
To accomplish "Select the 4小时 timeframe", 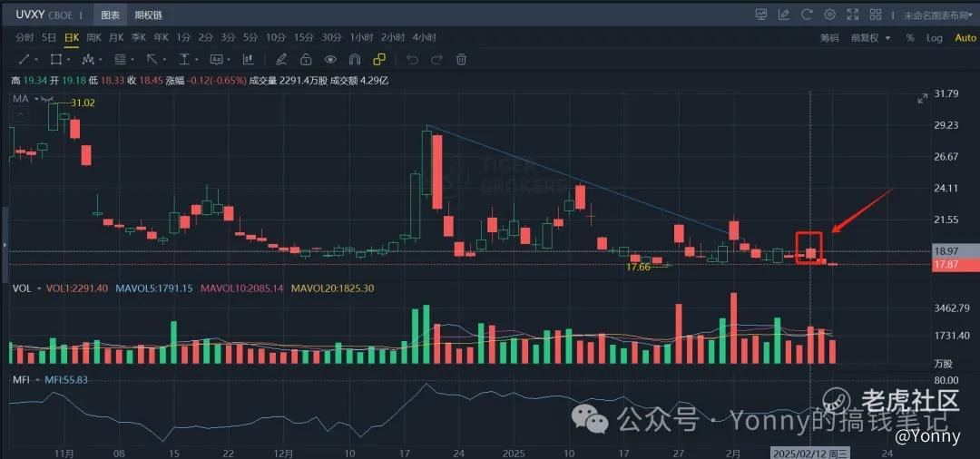I will pyautogui.click(x=425, y=37).
